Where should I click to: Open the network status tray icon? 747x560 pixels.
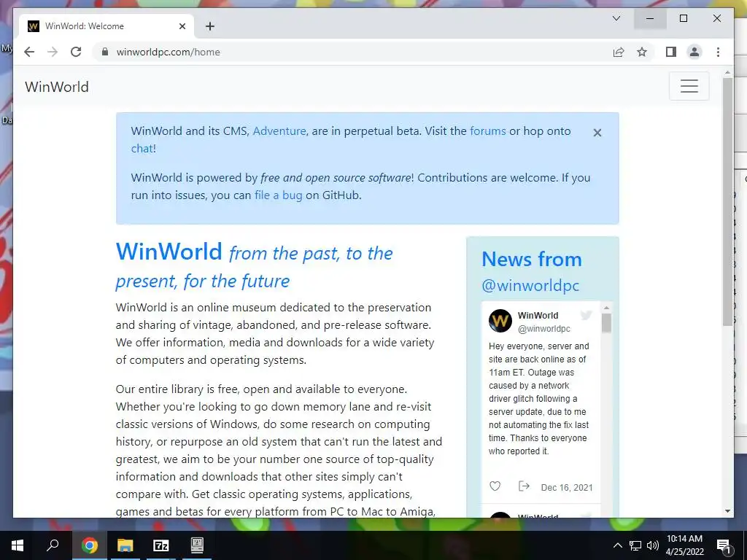[635, 545]
